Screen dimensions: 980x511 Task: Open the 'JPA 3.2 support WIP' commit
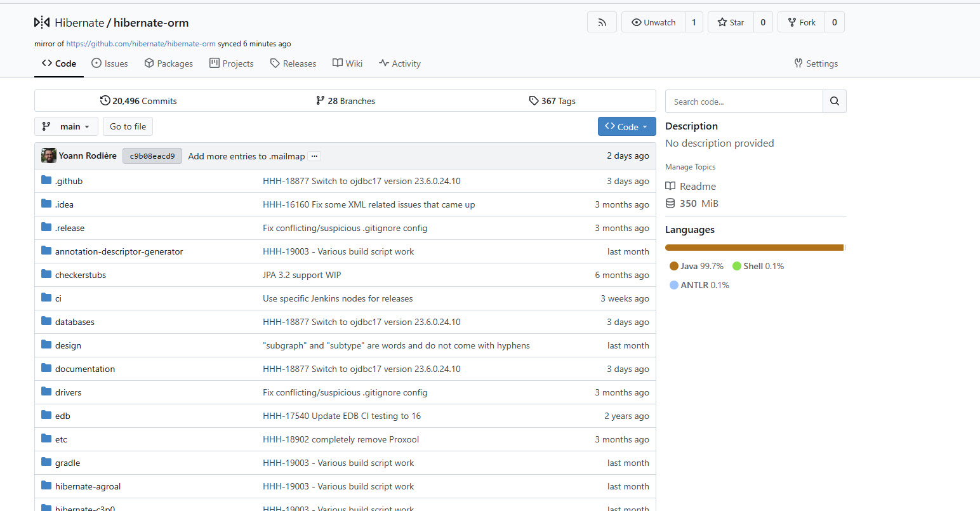click(301, 275)
